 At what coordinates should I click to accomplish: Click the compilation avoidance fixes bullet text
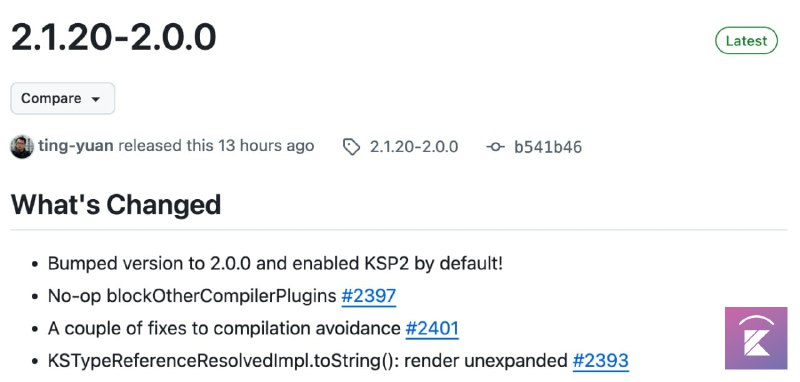224,328
